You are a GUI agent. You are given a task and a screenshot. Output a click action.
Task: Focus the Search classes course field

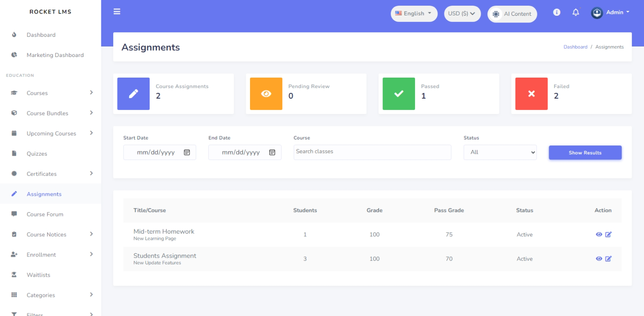coord(372,152)
